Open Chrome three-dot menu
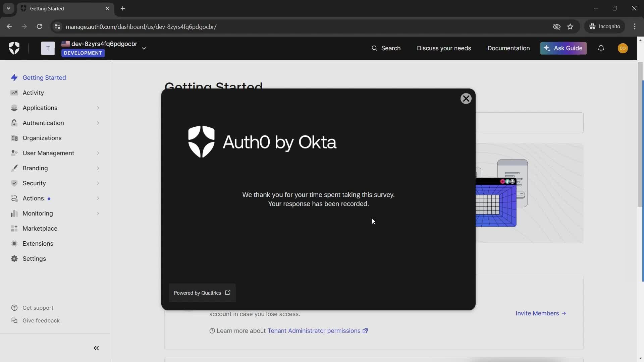The height and width of the screenshot is (362, 644). 635,26
